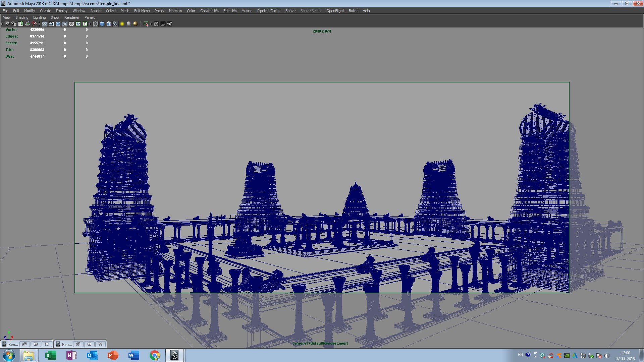Toggle the Safe Action display
Viewport: 644px width, 362px height.
click(x=78, y=24)
